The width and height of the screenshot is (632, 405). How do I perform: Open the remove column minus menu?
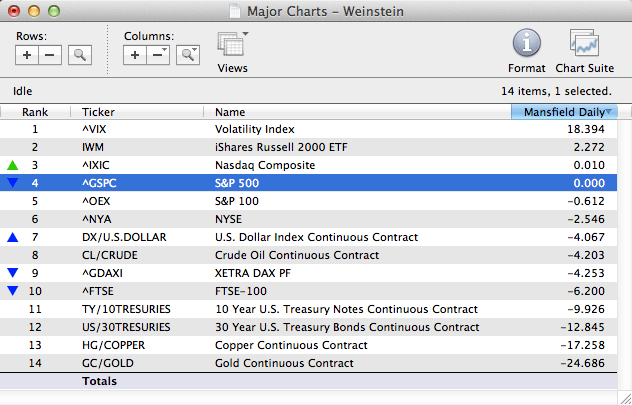158,54
